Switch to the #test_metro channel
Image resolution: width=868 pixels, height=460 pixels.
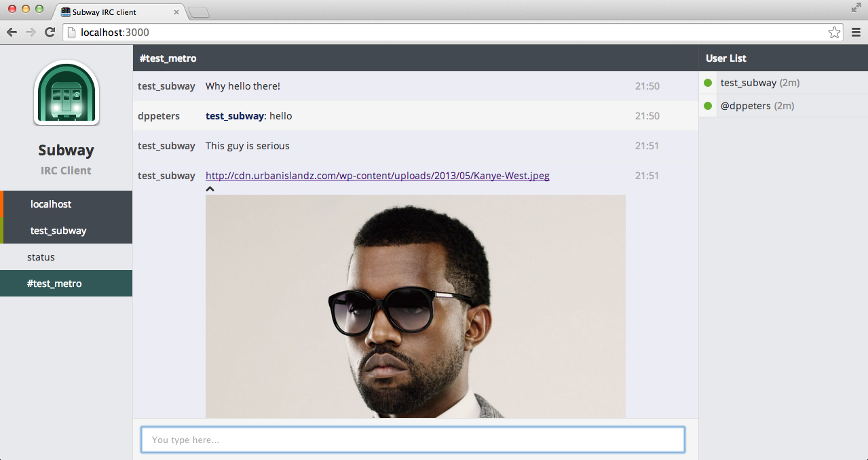67,284
